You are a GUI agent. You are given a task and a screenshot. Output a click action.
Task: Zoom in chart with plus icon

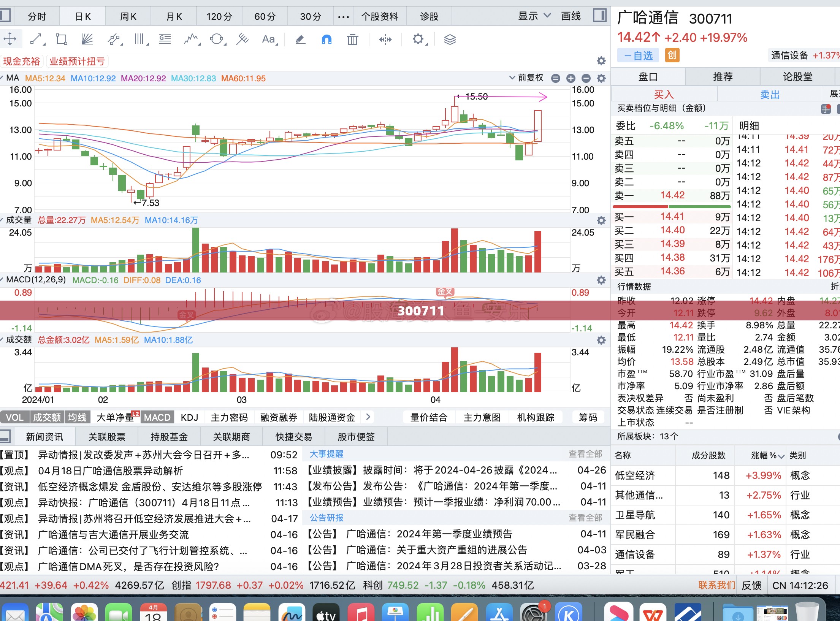pyautogui.click(x=571, y=78)
